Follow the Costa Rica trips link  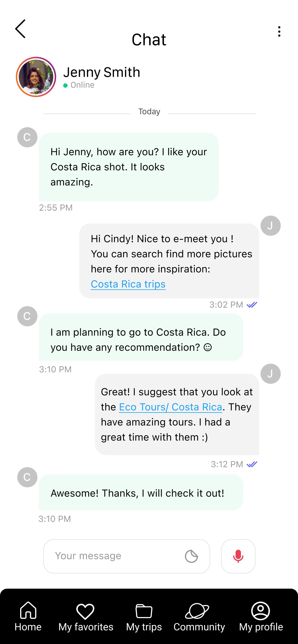click(x=128, y=284)
